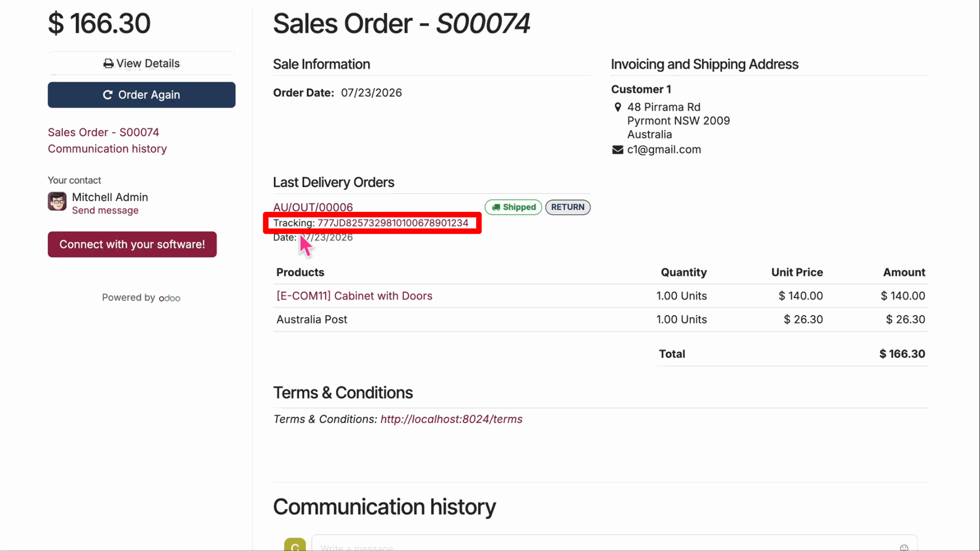Screen dimensions: 980x551
Task: Click Connect with your software! button
Action: [132, 245]
